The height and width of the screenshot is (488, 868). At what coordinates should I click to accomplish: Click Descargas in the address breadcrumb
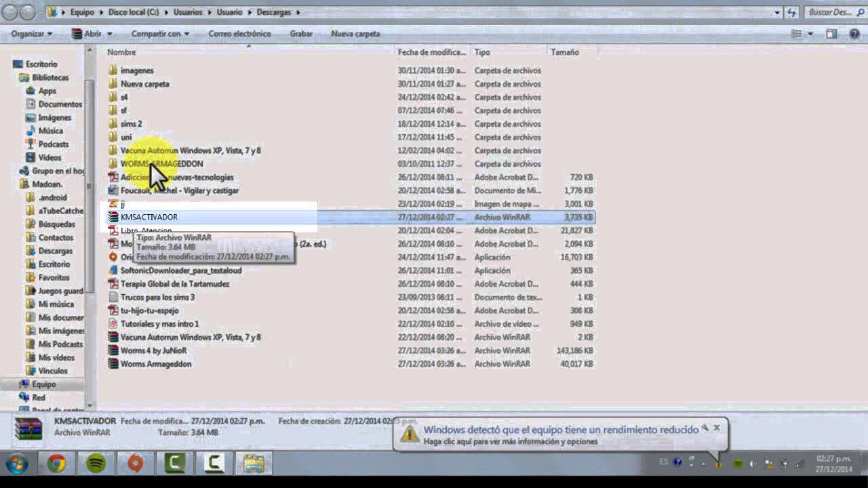274,12
